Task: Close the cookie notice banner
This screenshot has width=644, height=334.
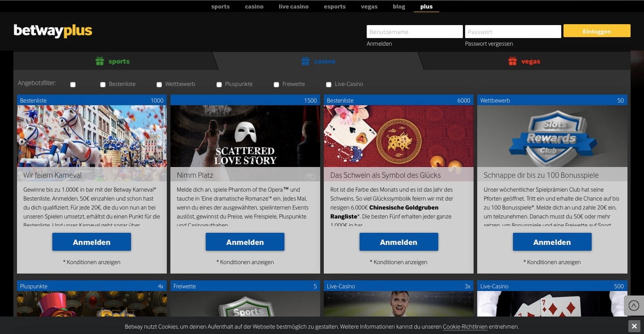Action: click(x=634, y=326)
